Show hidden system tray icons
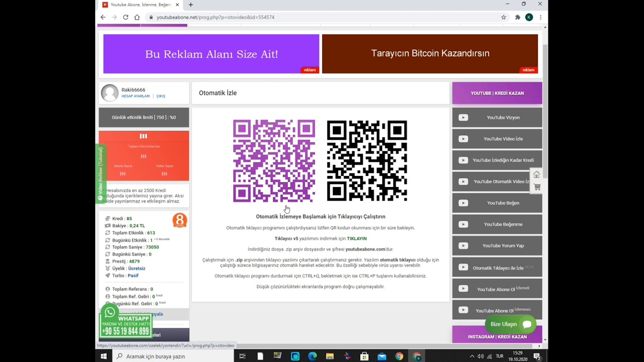Image resolution: width=644 pixels, height=362 pixels. click(472, 356)
